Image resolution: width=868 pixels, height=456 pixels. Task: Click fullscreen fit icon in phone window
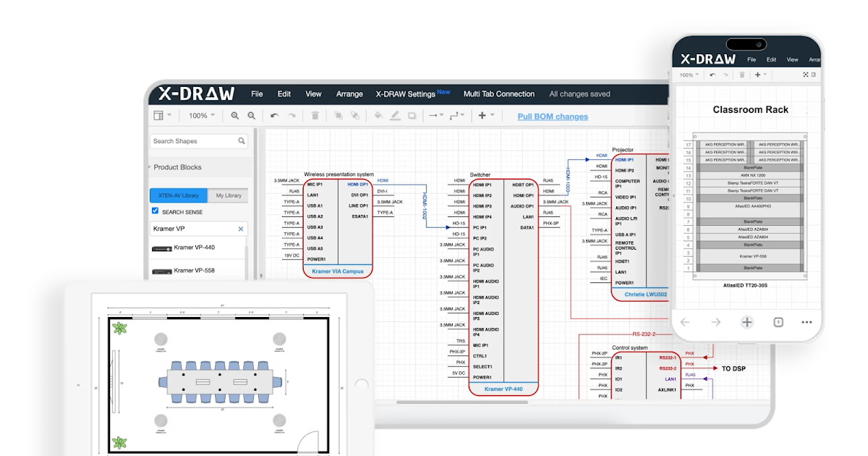pyautogui.click(x=806, y=75)
